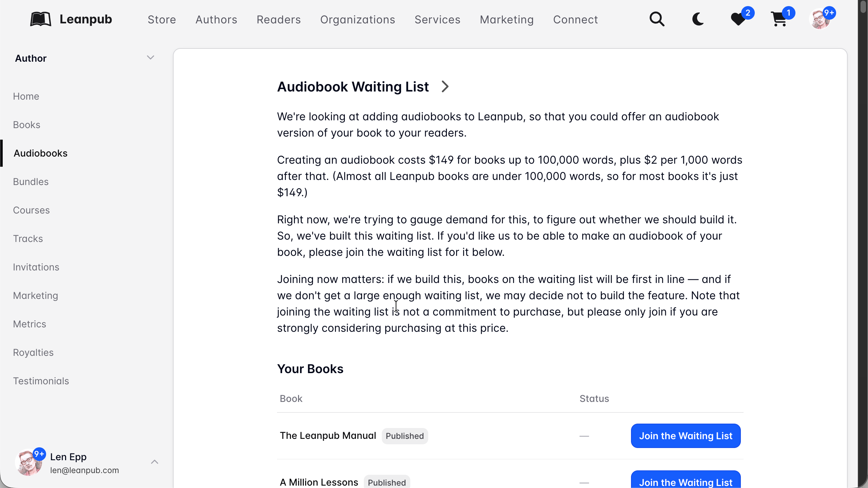Go to Courses in the sidebar
Image resolution: width=868 pixels, height=488 pixels.
click(32, 210)
